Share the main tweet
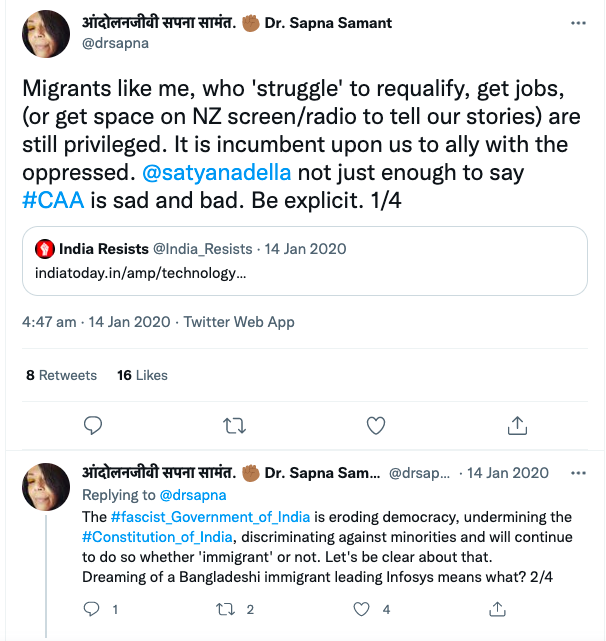Image resolution: width=606 pixels, height=641 pixels. point(517,425)
